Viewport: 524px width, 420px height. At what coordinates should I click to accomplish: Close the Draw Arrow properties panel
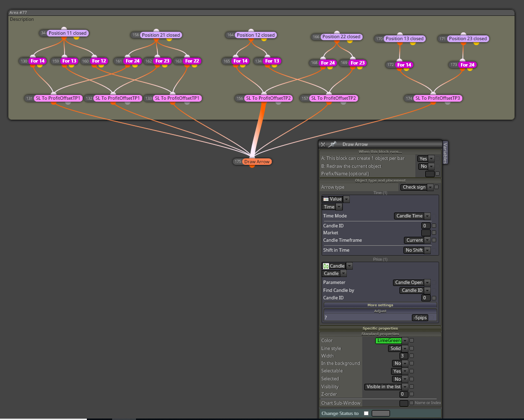tap(323, 144)
